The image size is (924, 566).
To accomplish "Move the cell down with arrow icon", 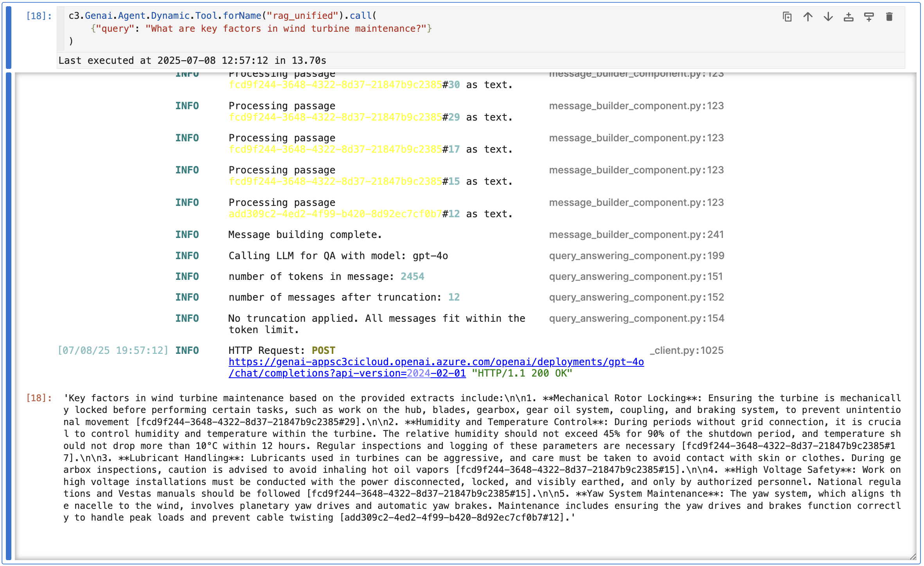I will [828, 17].
